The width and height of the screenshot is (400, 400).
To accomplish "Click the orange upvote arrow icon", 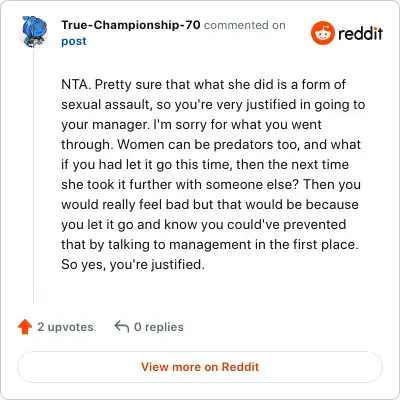I will [x=25, y=327].
